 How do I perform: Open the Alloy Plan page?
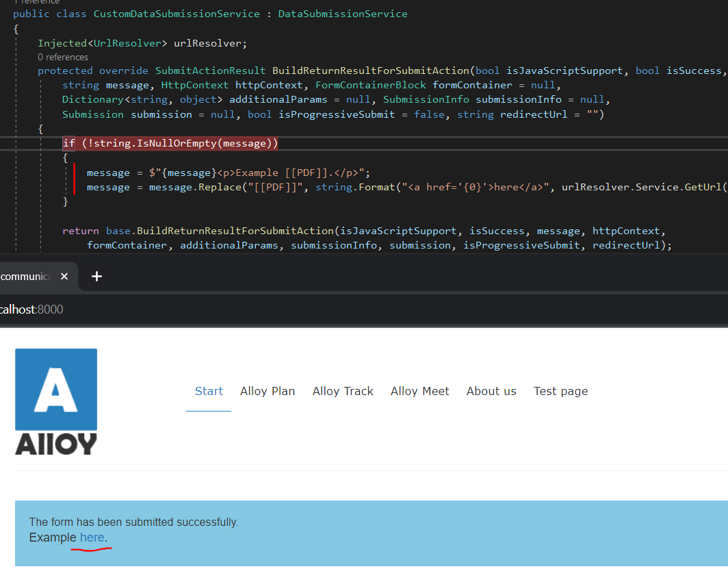coord(268,391)
